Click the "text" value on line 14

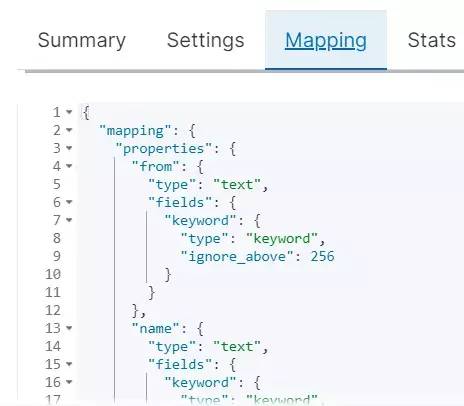237,346
